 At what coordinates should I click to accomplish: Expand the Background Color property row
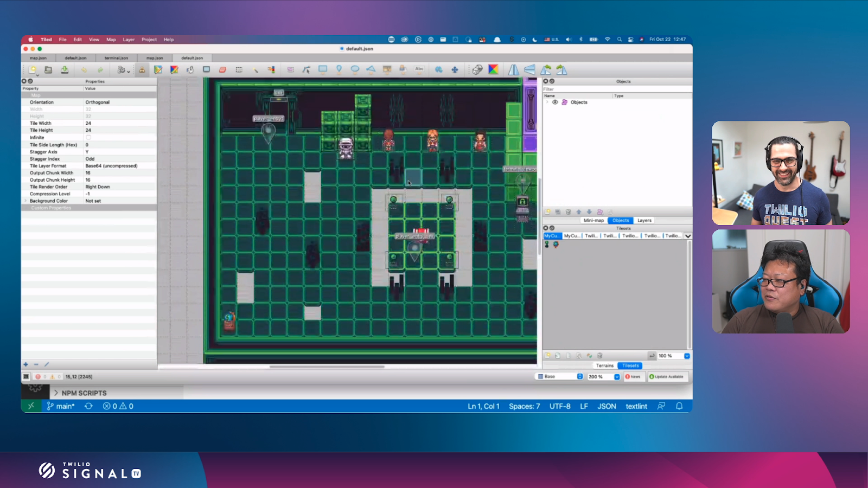[25, 201]
